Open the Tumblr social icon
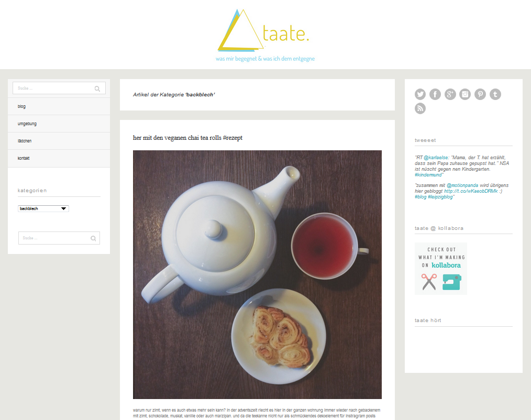531x420 pixels. tap(495, 94)
